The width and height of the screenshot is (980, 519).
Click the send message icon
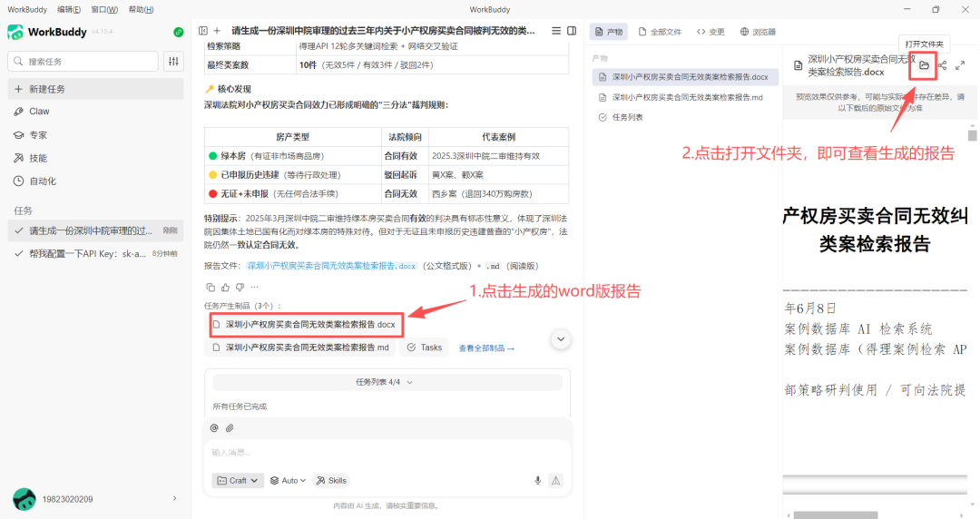point(555,480)
